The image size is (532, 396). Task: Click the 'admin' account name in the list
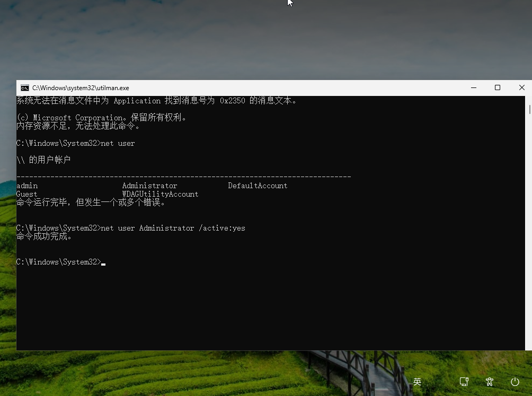tap(27, 186)
